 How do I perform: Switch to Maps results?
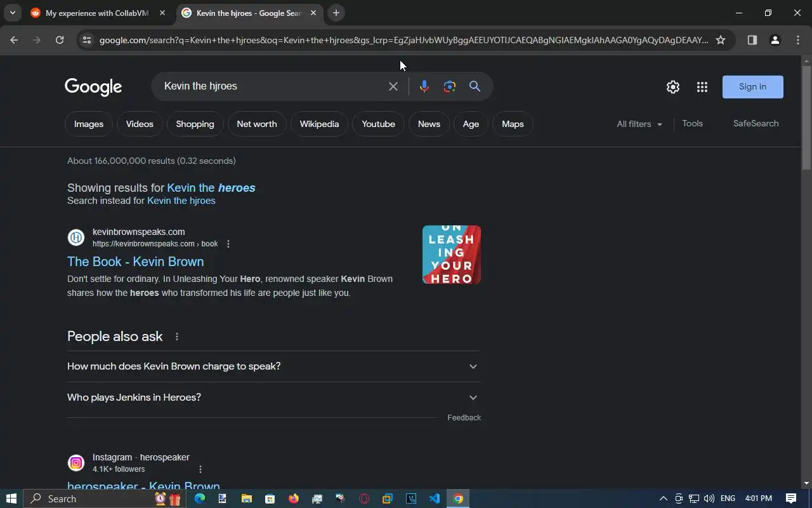tap(513, 124)
